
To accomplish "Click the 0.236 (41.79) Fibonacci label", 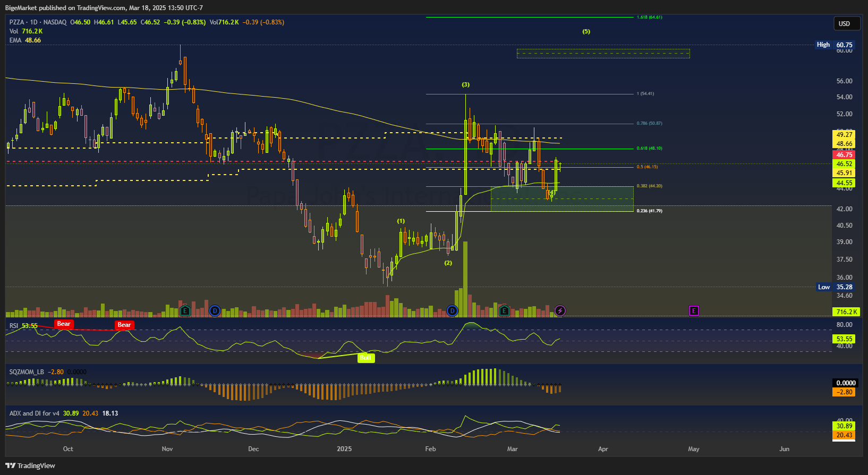I will (x=649, y=211).
